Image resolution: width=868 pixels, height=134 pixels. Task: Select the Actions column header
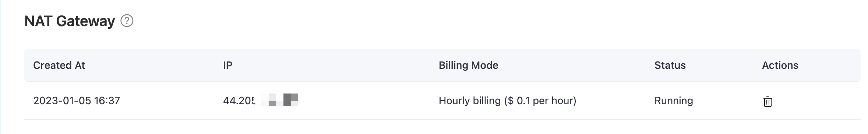pos(780,65)
